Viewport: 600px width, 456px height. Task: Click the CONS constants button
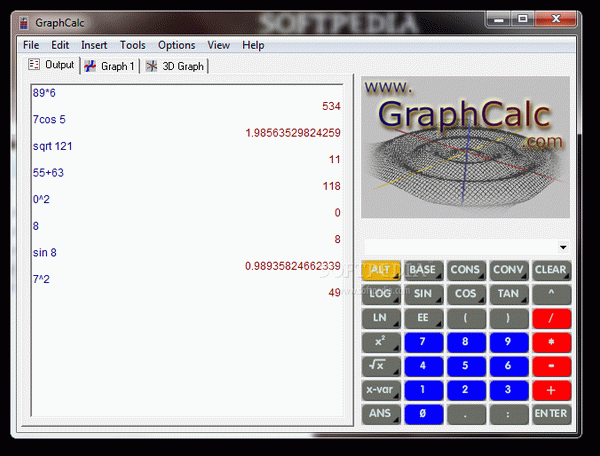point(466,270)
